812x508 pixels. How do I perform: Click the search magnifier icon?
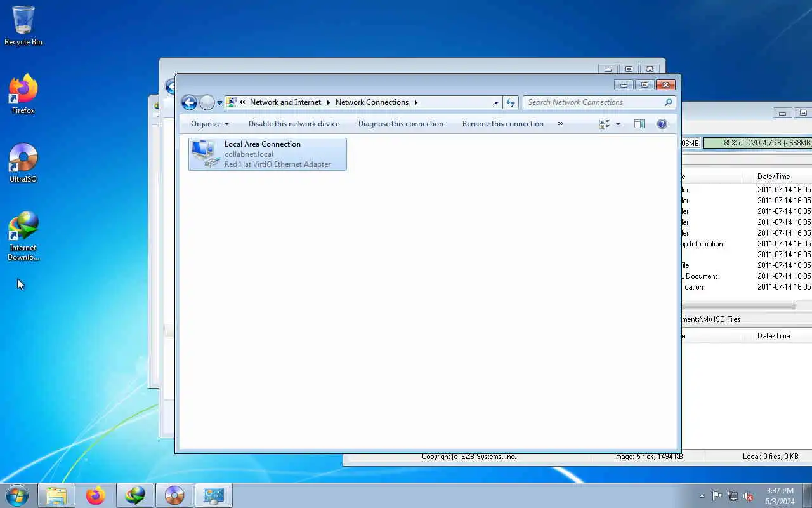pyautogui.click(x=668, y=102)
